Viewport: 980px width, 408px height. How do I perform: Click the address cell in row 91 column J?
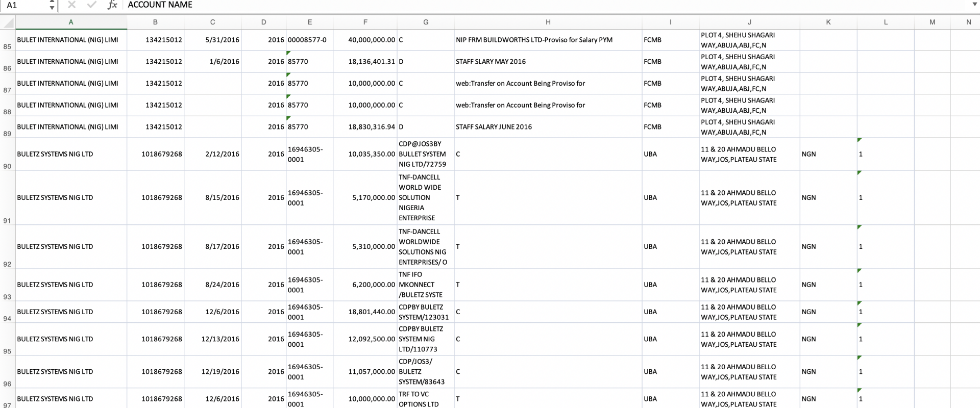749,198
